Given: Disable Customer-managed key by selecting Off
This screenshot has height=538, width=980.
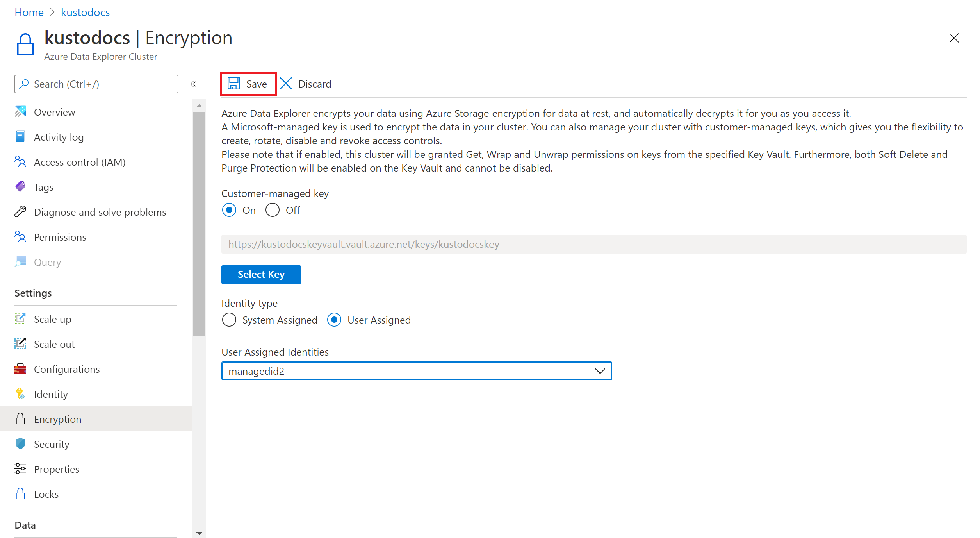Looking at the screenshot, I should click(273, 210).
